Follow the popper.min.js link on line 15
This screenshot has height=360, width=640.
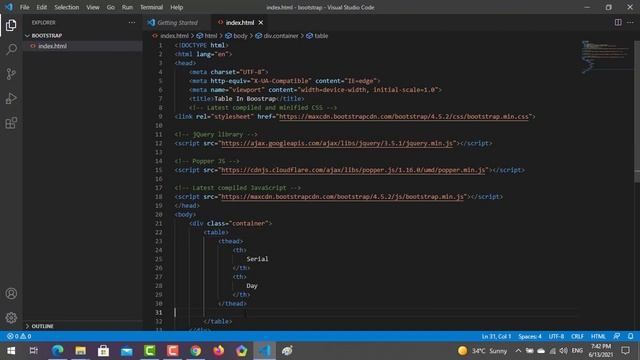pos(353,170)
